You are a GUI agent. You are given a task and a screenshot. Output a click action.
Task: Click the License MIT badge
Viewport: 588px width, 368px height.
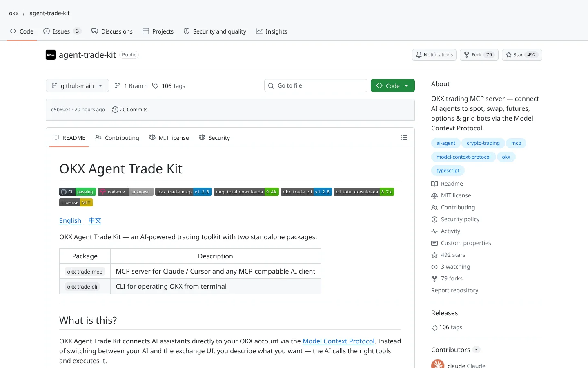point(76,202)
